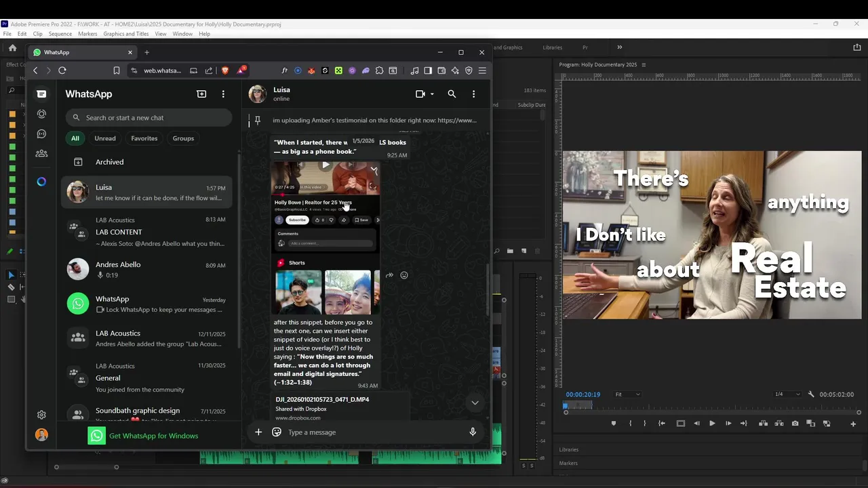Viewport: 868px width, 488px height.
Task: Search within the Luisa chat
Action: click(452, 94)
